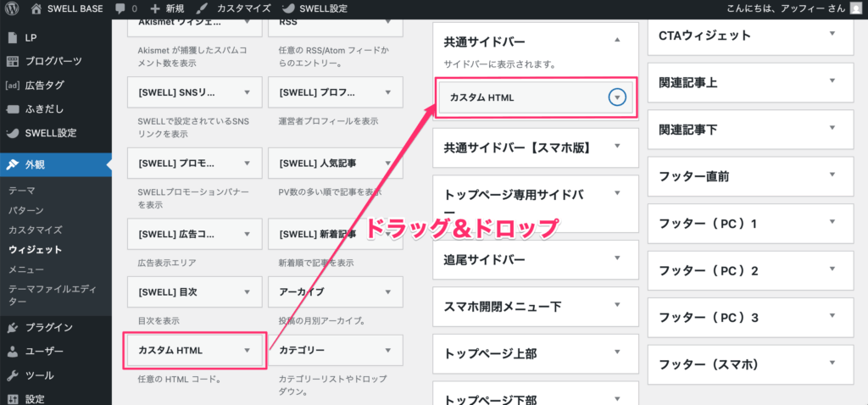Collapse the 共通サイドバー area arrow

point(618,41)
